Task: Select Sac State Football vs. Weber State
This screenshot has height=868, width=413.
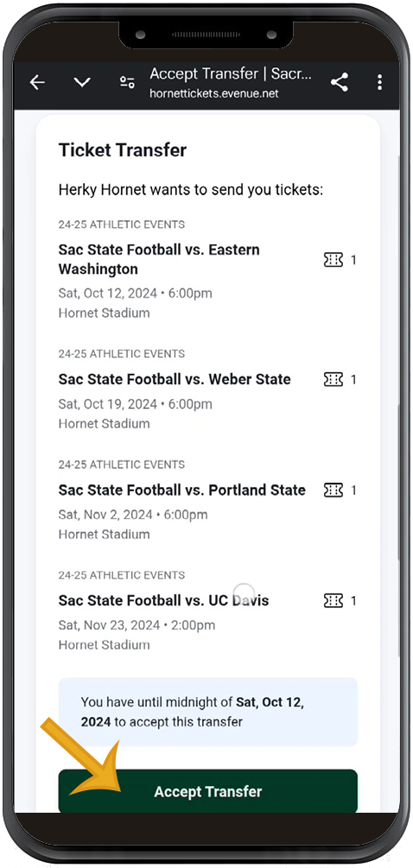Action: 175,379
